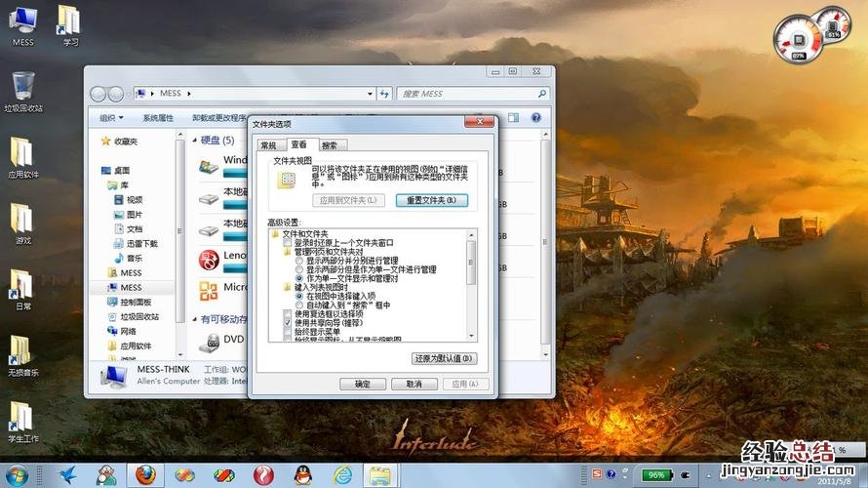Select the Lenovo drive red icon
This screenshot has height=488, width=868.
(210, 261)
